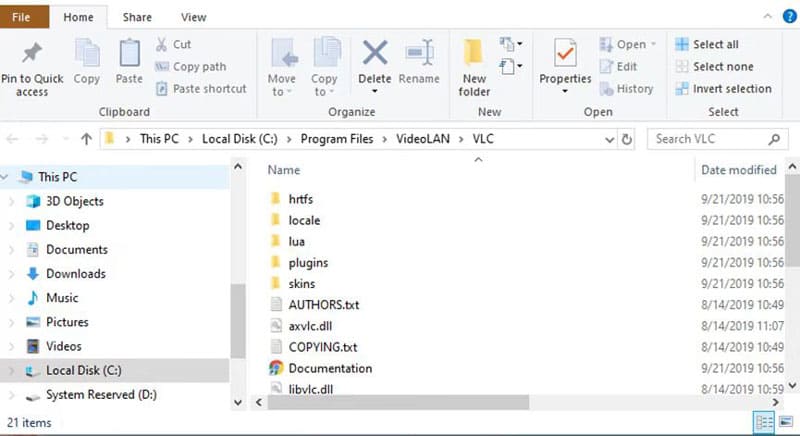Click Select all in the ribbon
The height and width of the screenshot is (436, 800).
(x=707, y=44)
